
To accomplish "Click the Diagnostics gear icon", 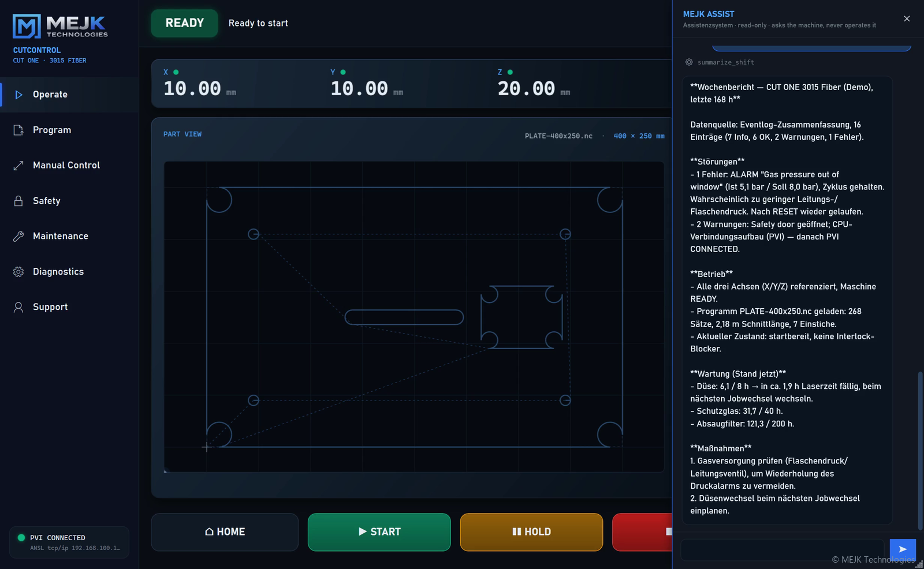I will tap(18, 272).
